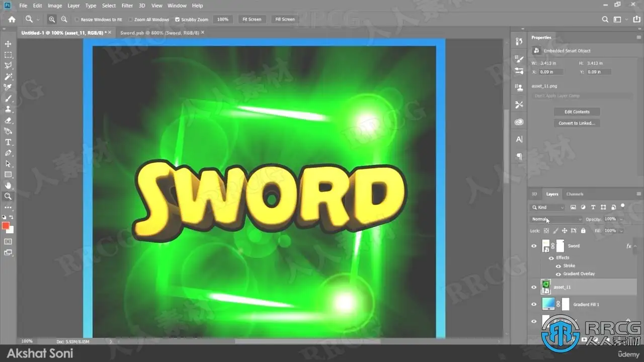Select the Move tool
The width and height of the screenshot is (644, 362).
pos(8,44)
